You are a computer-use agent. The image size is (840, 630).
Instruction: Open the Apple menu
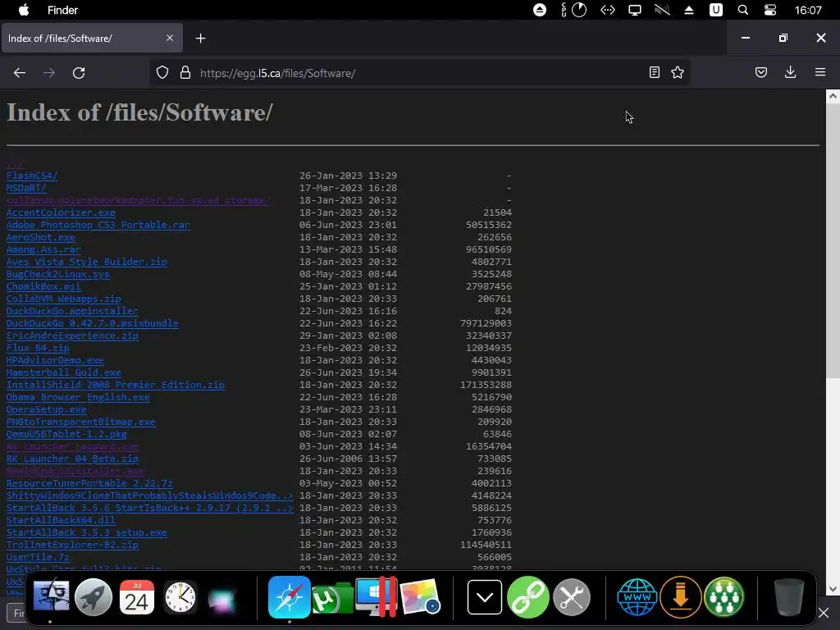pyautogui.click(x=24, y=10)
